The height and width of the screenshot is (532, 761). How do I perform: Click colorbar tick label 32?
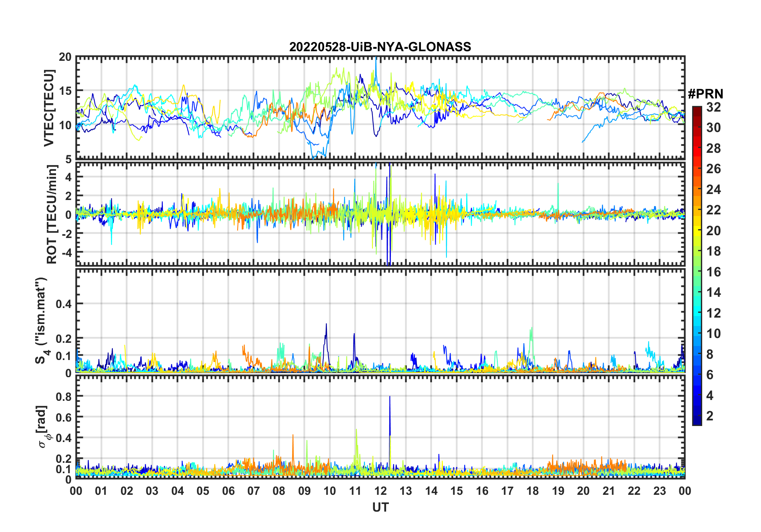[713, 107]
